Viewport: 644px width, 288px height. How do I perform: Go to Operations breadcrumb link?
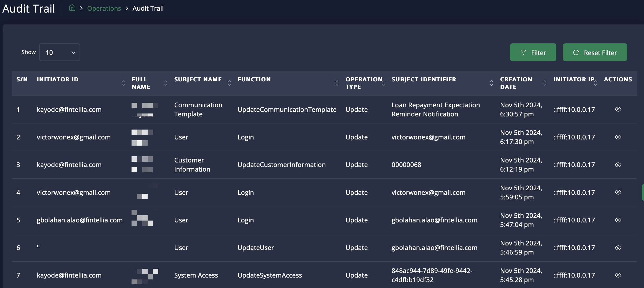tap(104, 9)
